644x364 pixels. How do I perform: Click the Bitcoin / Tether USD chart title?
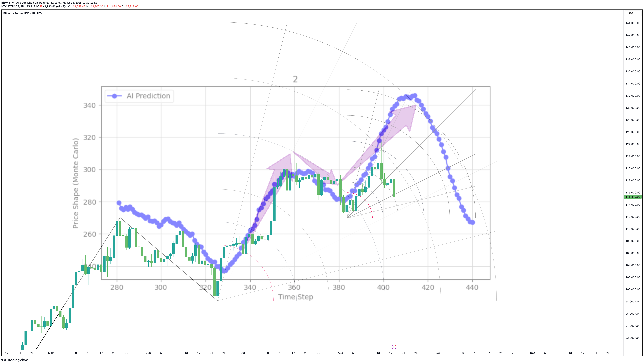pyautogui.click(x=23, y=13)
